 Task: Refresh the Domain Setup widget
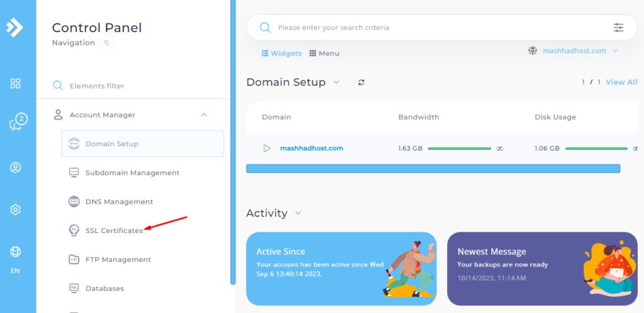361,83
